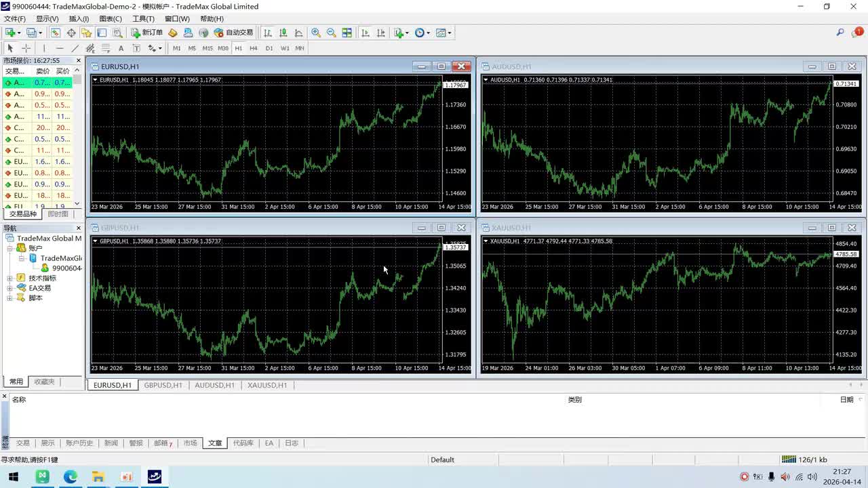This screenshot has height=488, width=868.
Task: Switch timeframe to M5
Action: pos(192,48)
